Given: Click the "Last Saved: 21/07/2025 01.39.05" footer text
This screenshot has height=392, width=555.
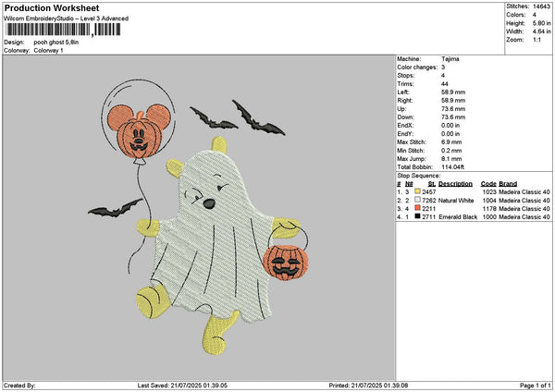Looking at the screenshot, I should 182,386.
